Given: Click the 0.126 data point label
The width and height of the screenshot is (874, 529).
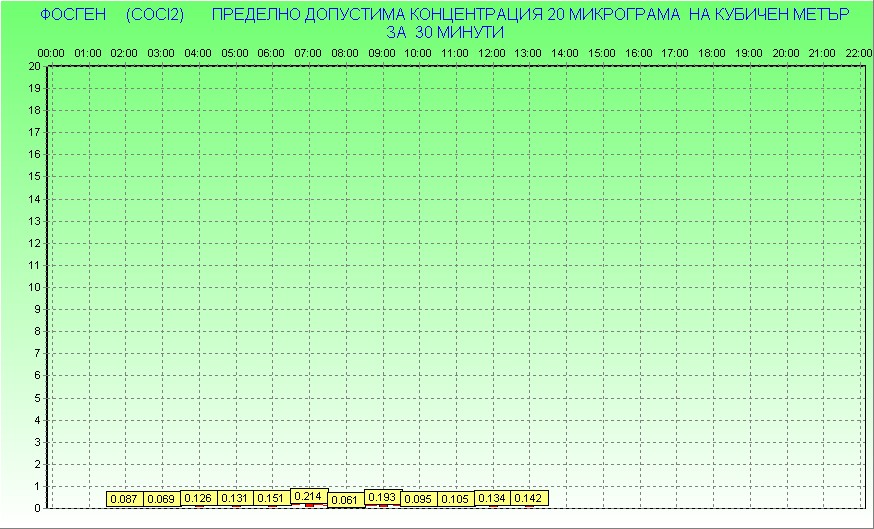Looking at the screenshot, I should (198, 498).
